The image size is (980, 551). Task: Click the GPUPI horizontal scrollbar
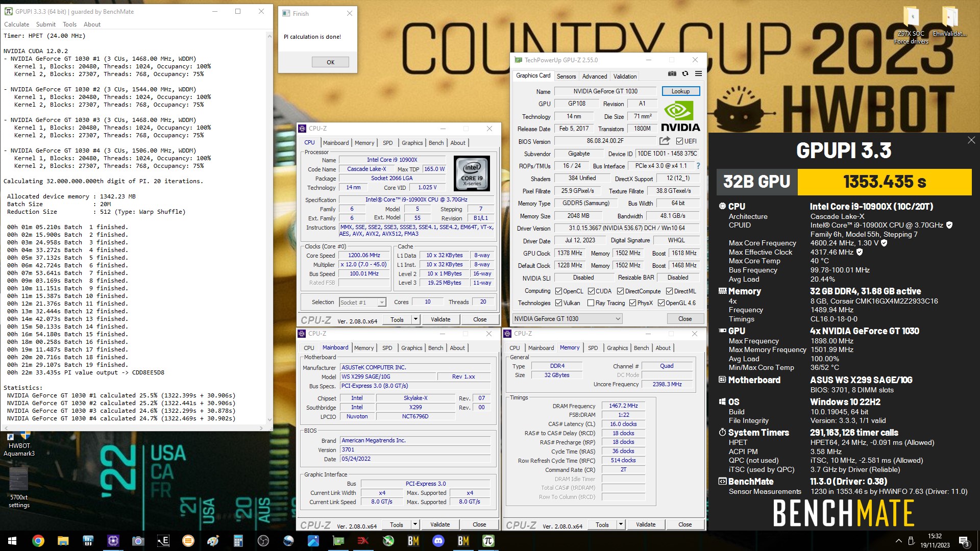click(x=133, y=428)
